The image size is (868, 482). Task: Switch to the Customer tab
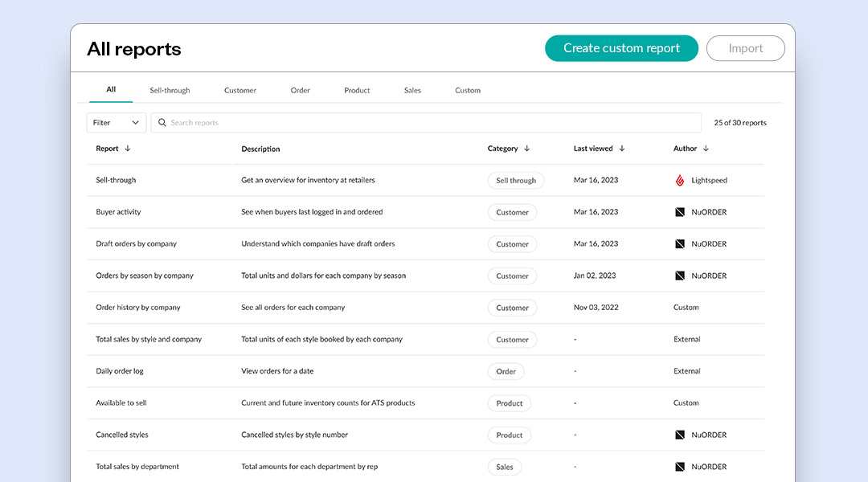pos(240,91)
